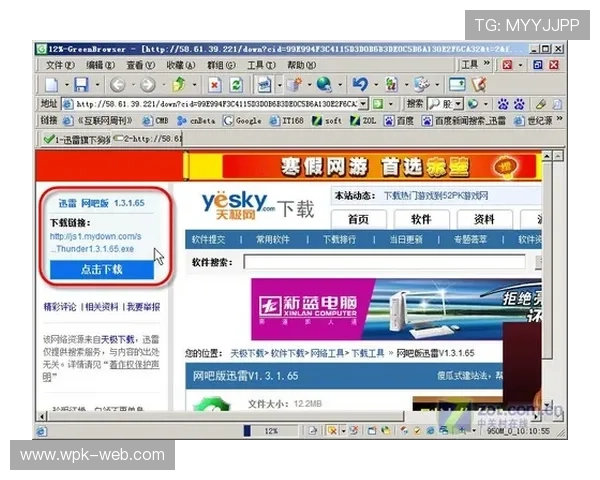Click the second Baidu paw icon
This screenshot has width=600, height=480.
click(x=519, y=104)
